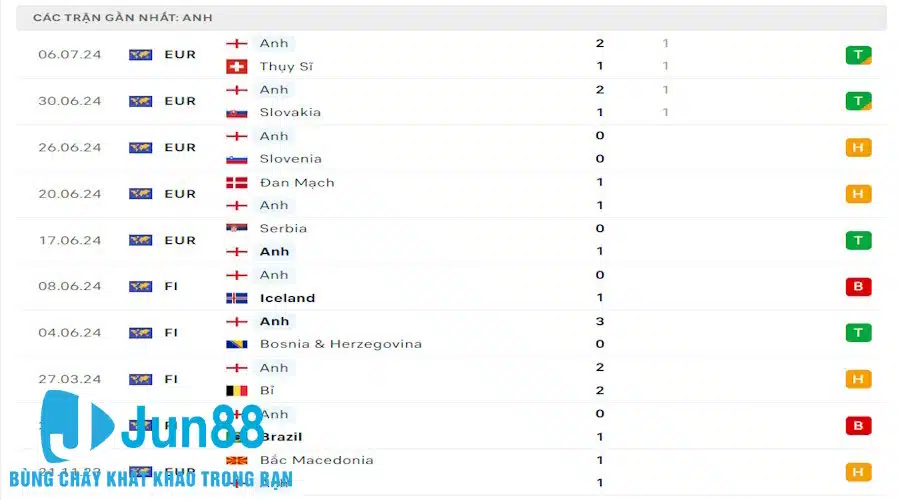This screenshot has height=500, width=900.
Task: Click the Belgium flag next to Bỉ
Action: [x=236, y=390]
